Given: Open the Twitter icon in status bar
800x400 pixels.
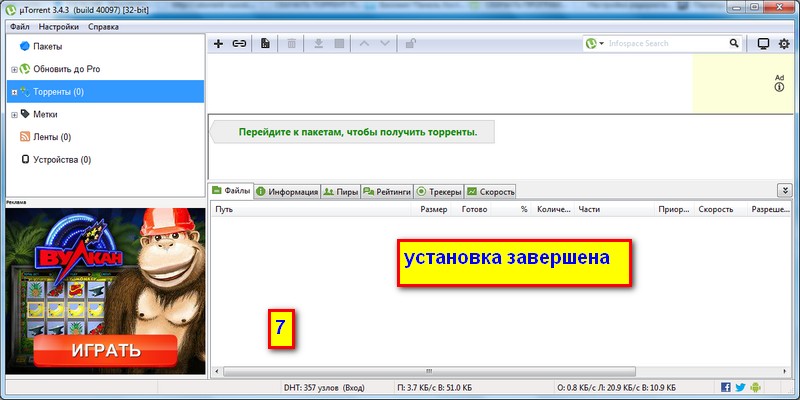Looking at the screenshot, I should click(741, 387).
